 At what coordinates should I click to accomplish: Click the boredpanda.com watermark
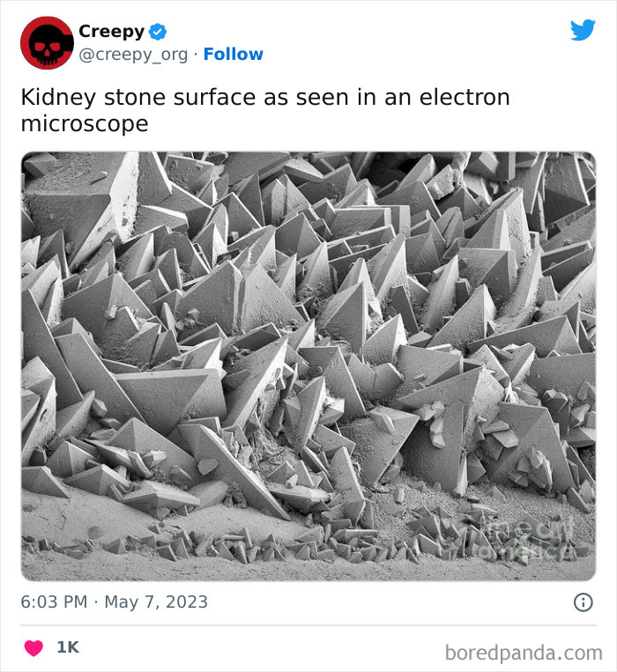[523, 653]
